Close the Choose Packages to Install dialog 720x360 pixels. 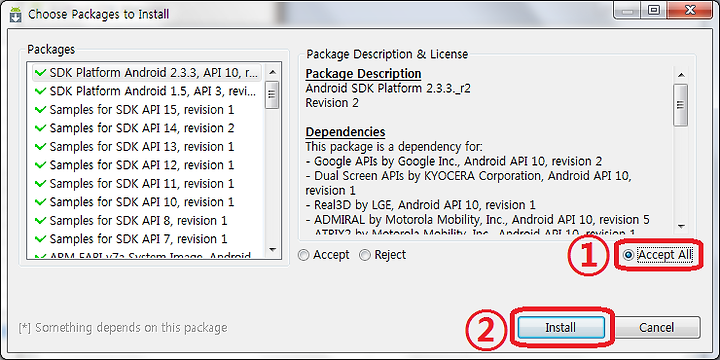coord(690,10)
